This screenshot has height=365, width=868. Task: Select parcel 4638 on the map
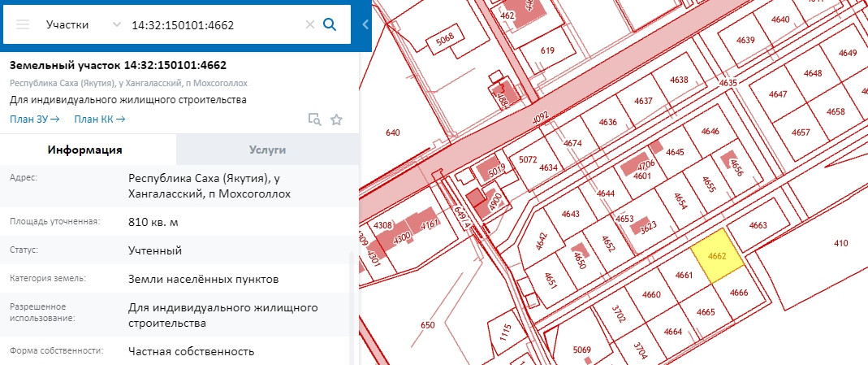(680, 79)
